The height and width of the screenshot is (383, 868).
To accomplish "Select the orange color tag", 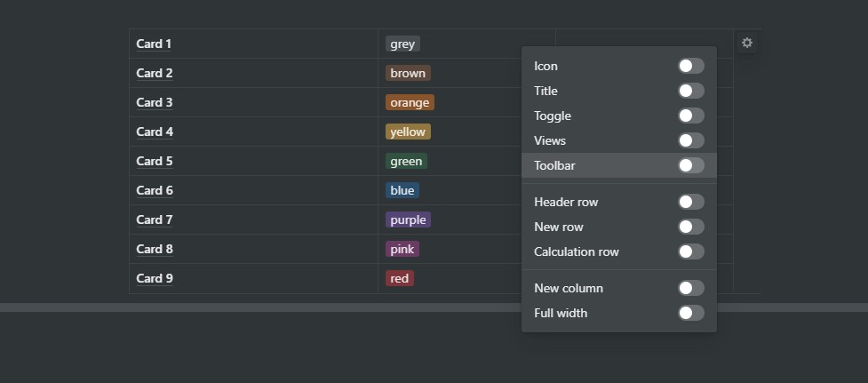I will [x=410, y=102].
